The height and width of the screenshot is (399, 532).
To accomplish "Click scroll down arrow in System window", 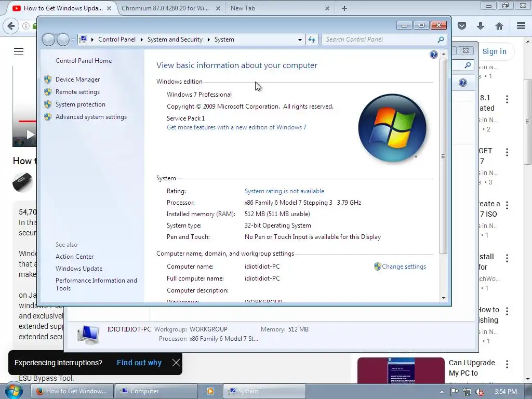I will point(444,298).
